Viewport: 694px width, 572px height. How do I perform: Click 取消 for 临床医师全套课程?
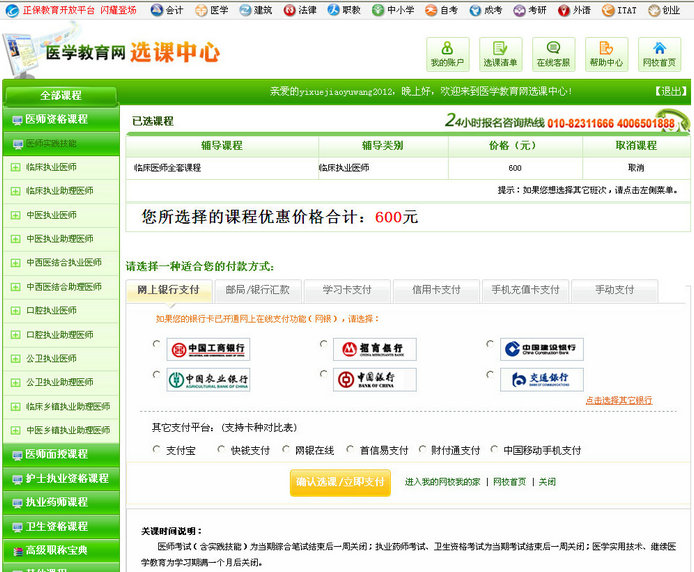click(635, 168)
